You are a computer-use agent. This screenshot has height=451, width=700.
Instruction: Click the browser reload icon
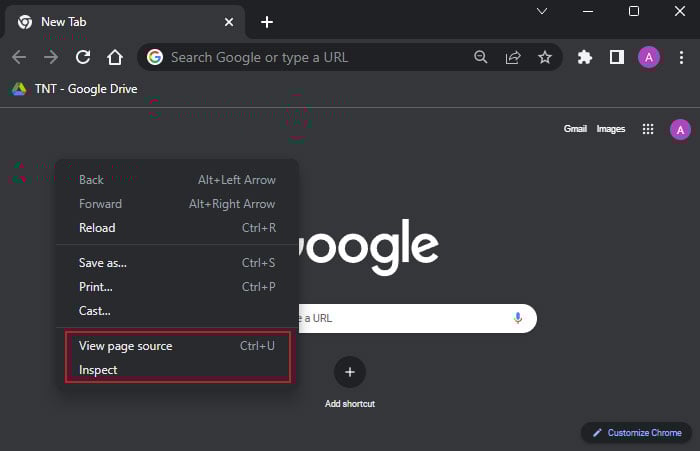pyautogui.click(x=83, y=57)
